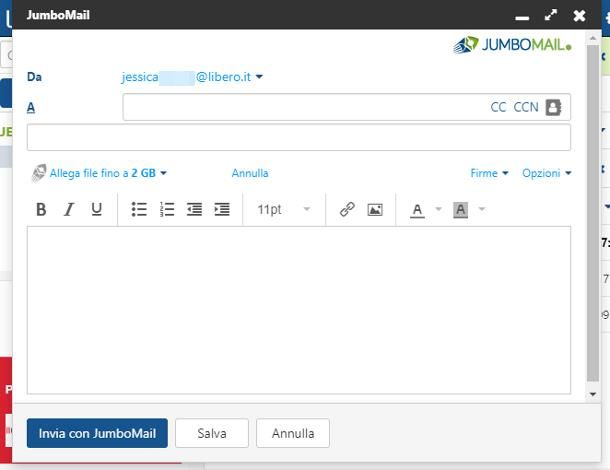
Task: Decrease paragraph indent
Action: pos(194,209)
